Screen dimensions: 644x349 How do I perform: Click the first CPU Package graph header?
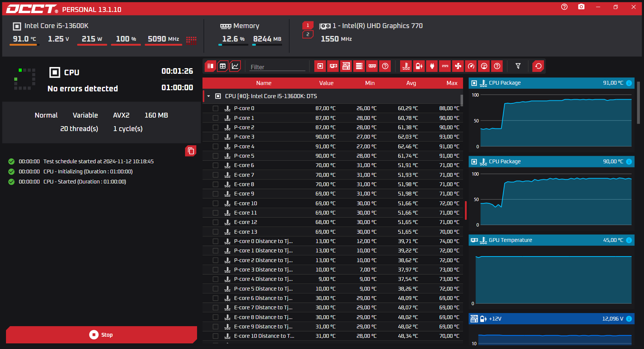[x=551, y=83]
